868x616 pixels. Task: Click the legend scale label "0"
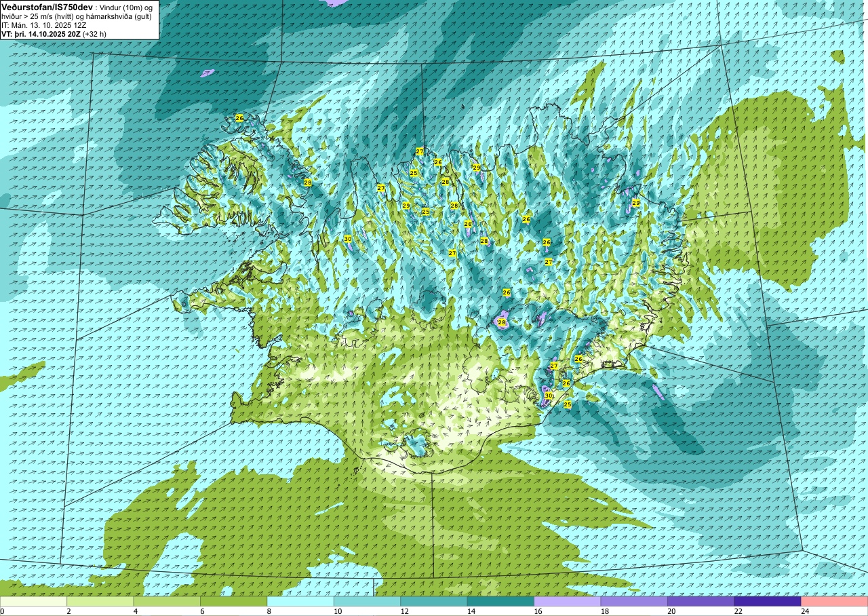coord(3,611)
